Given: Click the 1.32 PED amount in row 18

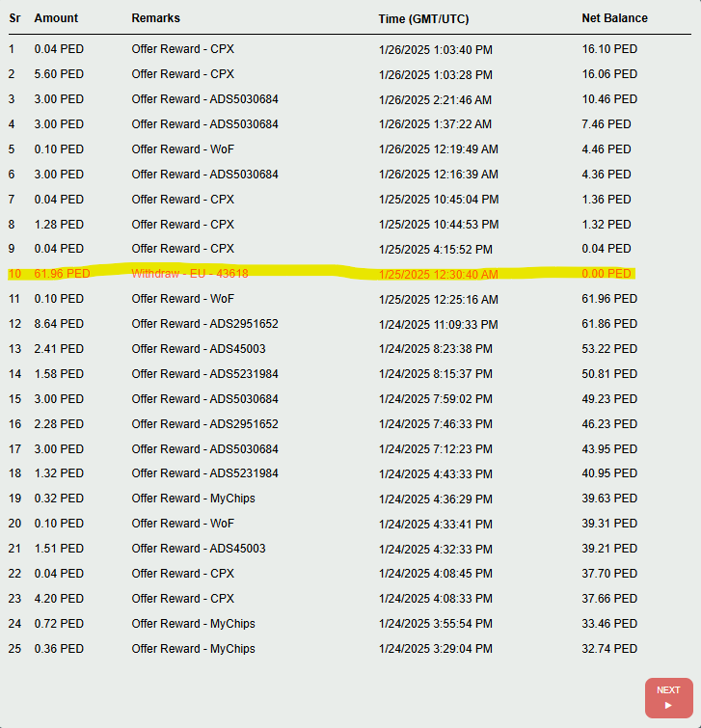Looking at the screenshot, I should coord(59,473).
